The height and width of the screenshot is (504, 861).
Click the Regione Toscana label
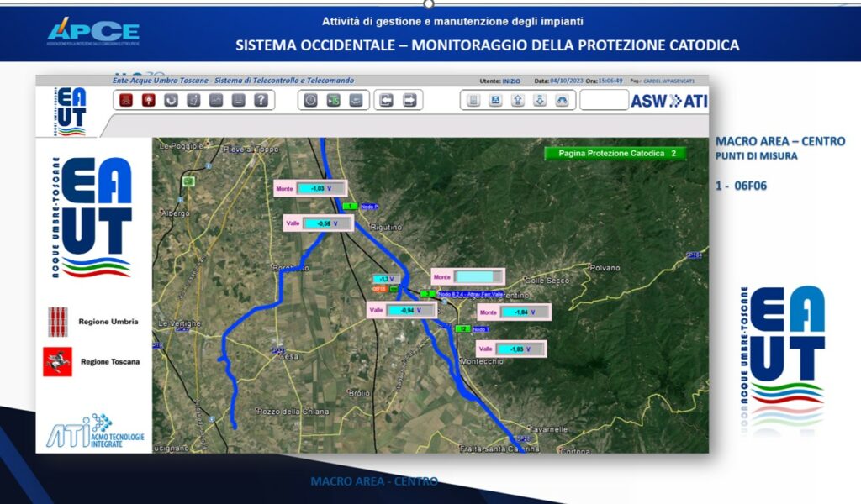[x=110, y=362]
